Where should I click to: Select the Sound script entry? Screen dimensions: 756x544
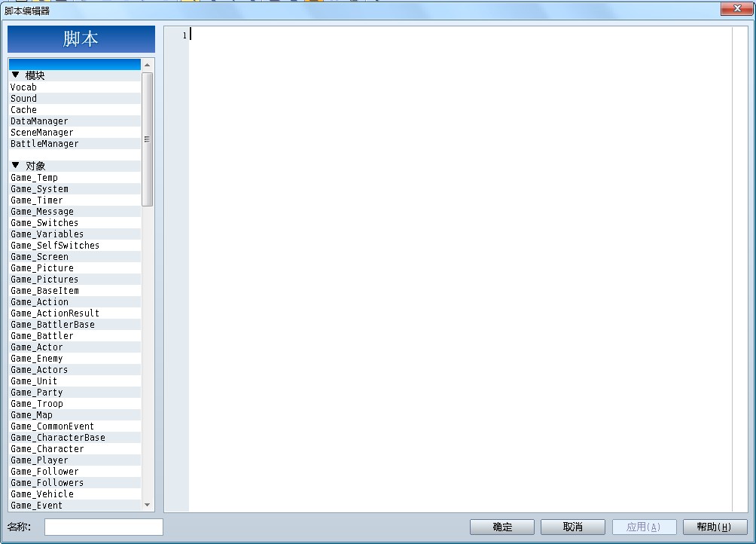[x=75, y=99]
